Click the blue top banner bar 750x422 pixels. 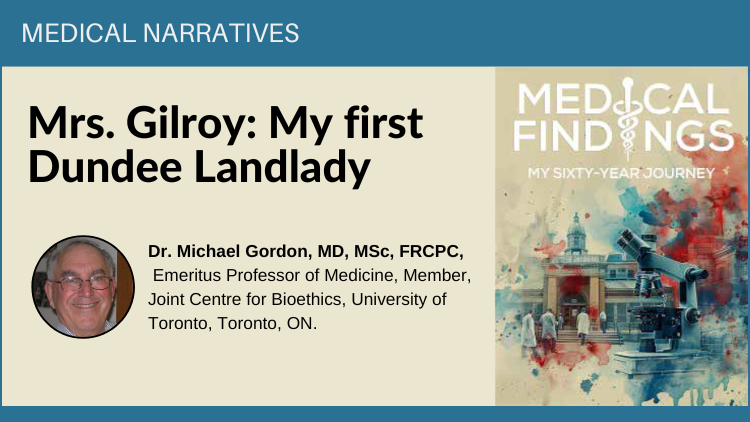(375, 33)
